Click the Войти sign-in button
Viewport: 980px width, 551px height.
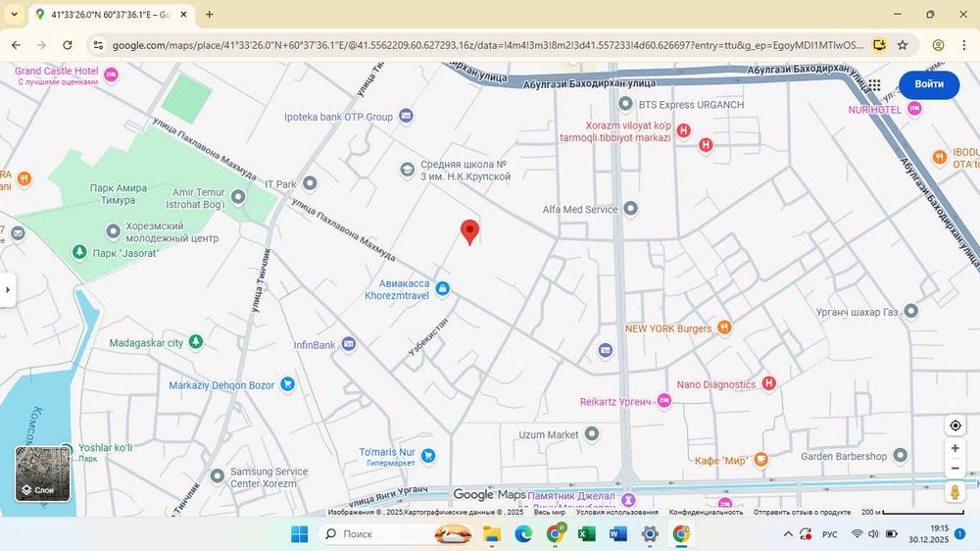(x=929, y=83)
